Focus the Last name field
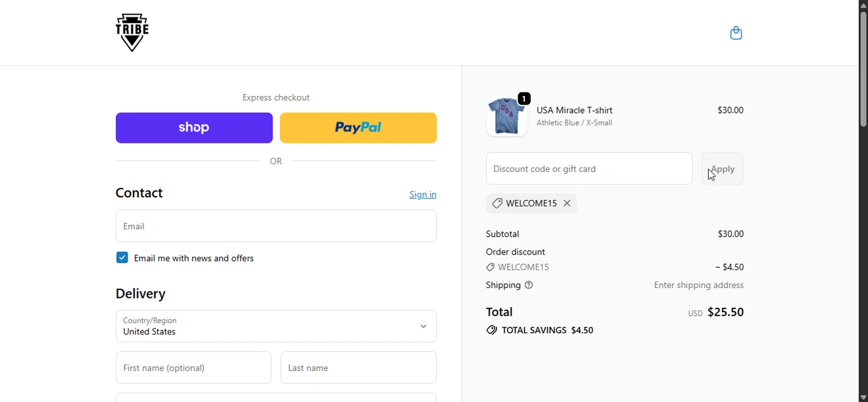Screen dimensions: 868x402 point(358,367)
